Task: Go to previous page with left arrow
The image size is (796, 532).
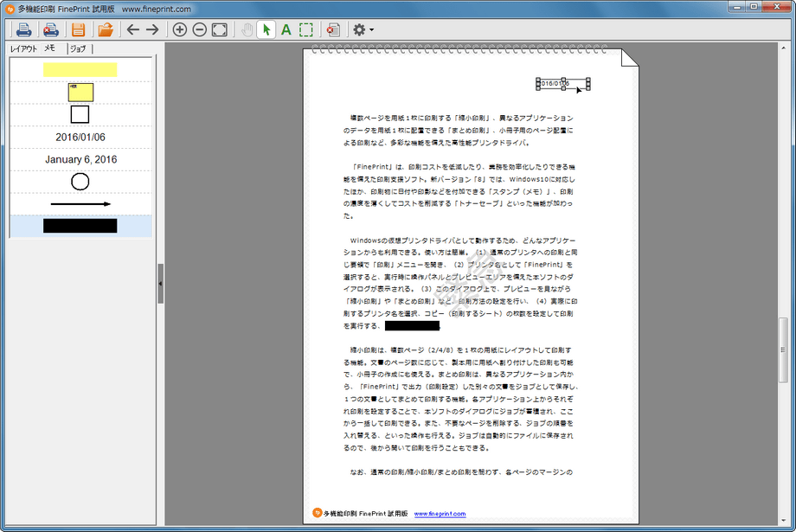Action: pyautogui.click(x=133, y=30)
